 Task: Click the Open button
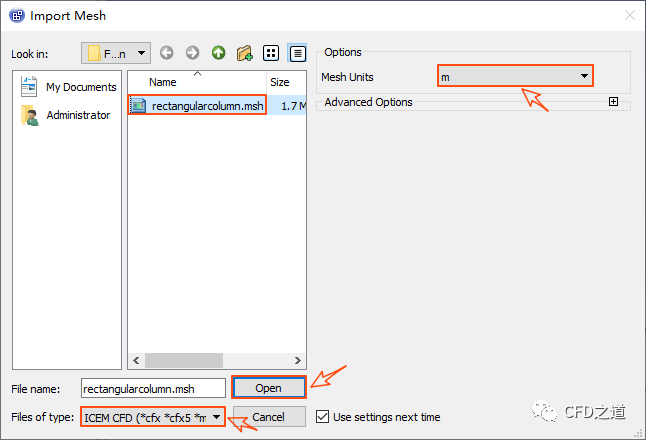[x=269, y=388]
